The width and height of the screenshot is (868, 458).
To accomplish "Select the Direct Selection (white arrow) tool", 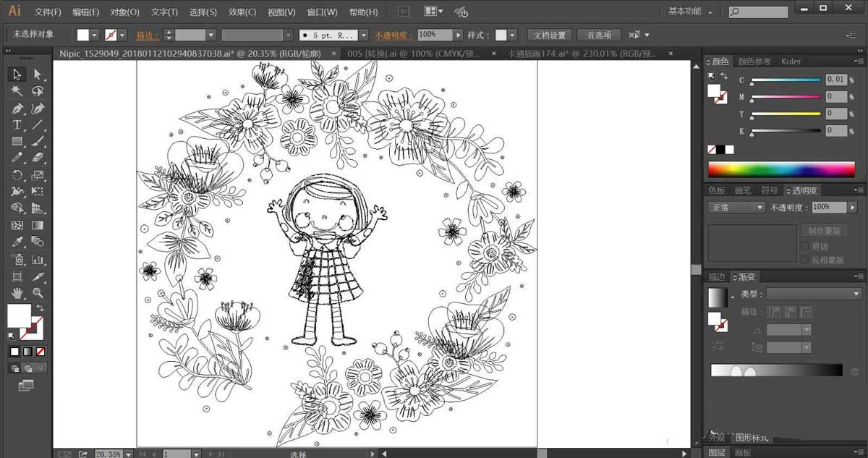I will [38, 75].
